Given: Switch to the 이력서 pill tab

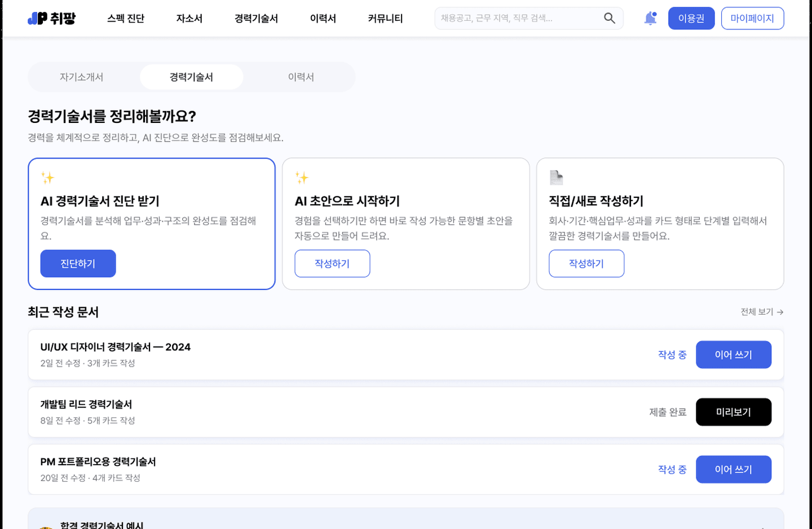Looking at the screenshot, I should pos(301,77).
